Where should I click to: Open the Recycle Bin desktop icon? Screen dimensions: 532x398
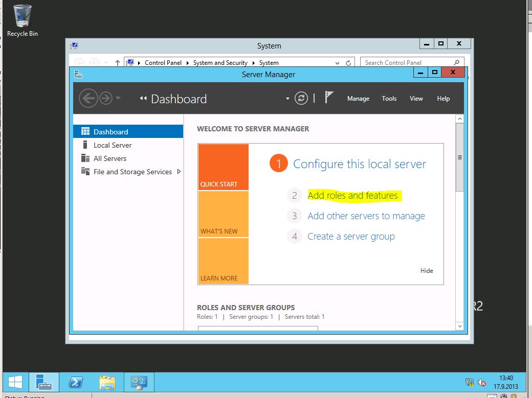pyautogui.click(x=23, y=20)
